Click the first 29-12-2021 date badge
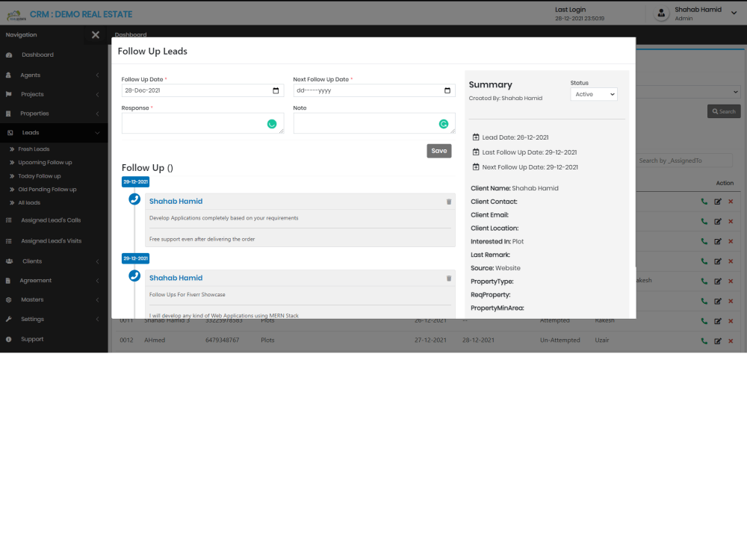This screenshot has height=560, width=747. coord(135,182)
